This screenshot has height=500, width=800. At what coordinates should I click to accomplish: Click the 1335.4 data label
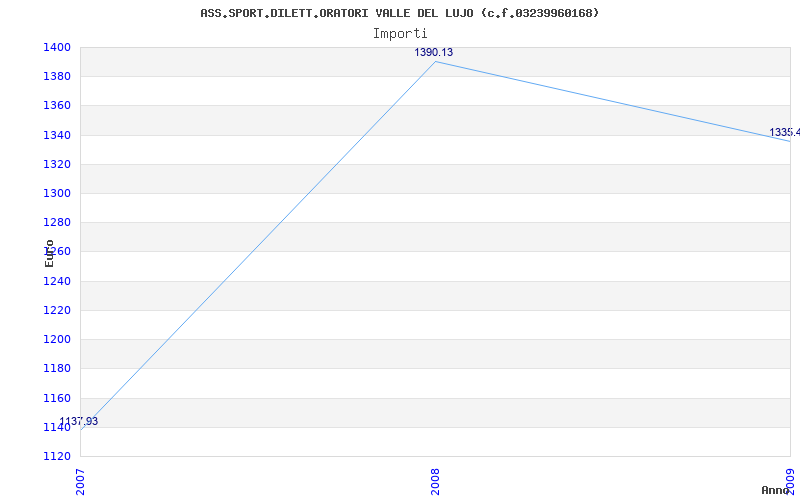point(784,133)
